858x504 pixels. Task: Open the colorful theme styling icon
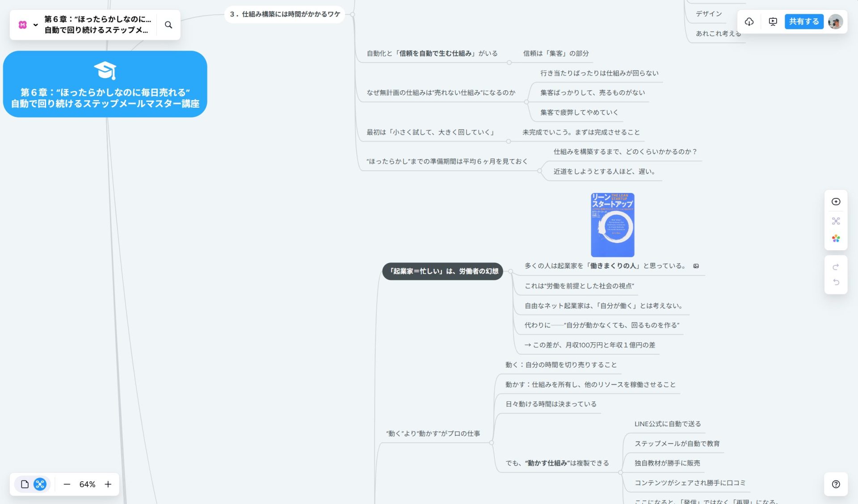pyautogui.click(x=836, y=239)
